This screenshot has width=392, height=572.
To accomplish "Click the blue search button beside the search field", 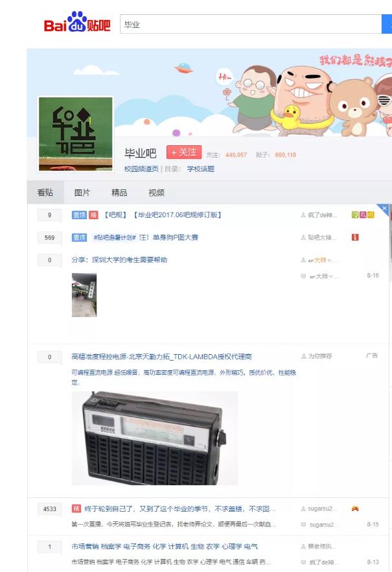I will tap(387, 24).
